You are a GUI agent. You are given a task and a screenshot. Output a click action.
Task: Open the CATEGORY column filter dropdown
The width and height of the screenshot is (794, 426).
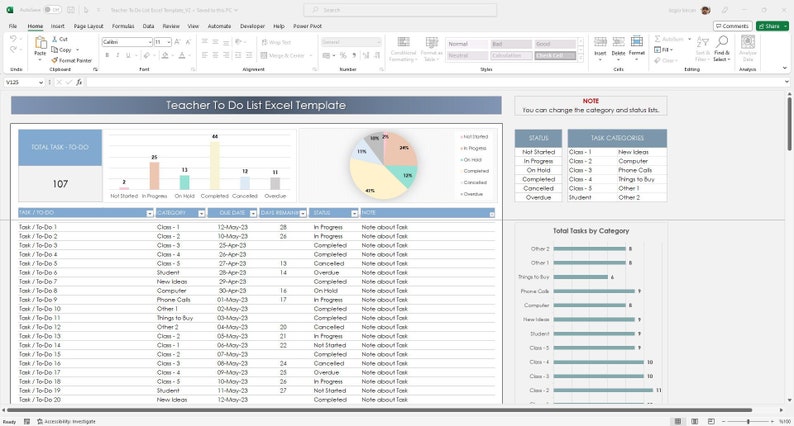pos(201,214)
